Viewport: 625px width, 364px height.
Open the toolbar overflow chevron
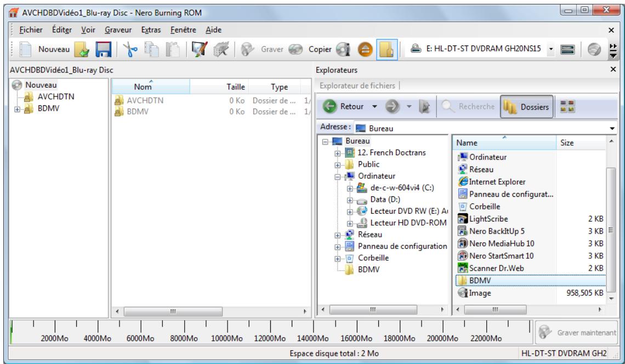pos(613,50)
